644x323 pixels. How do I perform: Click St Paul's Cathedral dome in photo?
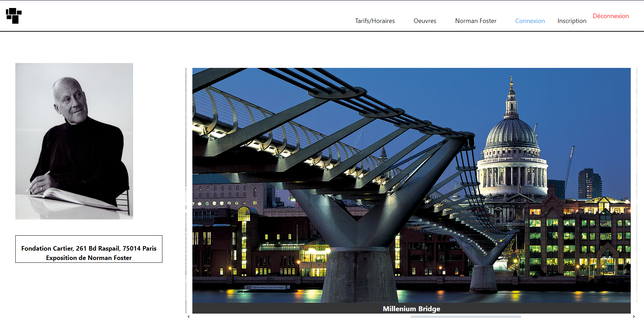tap(511, 134)
